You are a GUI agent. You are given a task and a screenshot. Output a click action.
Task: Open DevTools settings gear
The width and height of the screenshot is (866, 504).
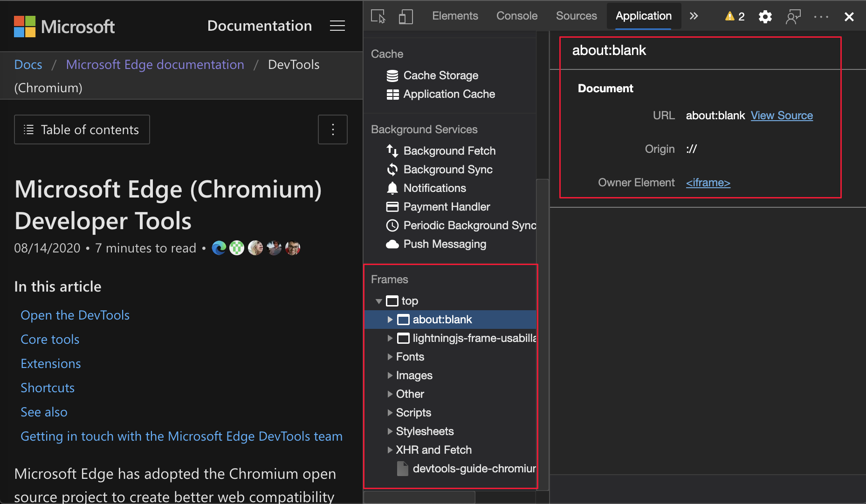(765, 16)
